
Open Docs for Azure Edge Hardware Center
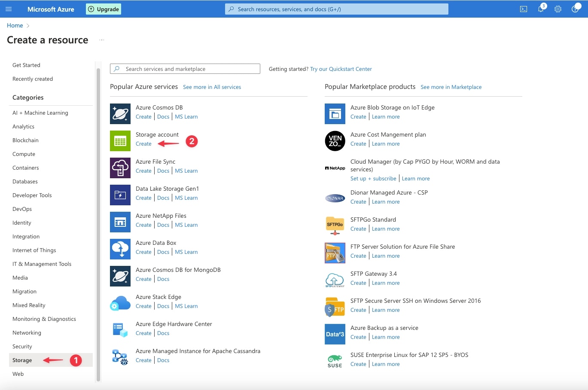(163, 333)
